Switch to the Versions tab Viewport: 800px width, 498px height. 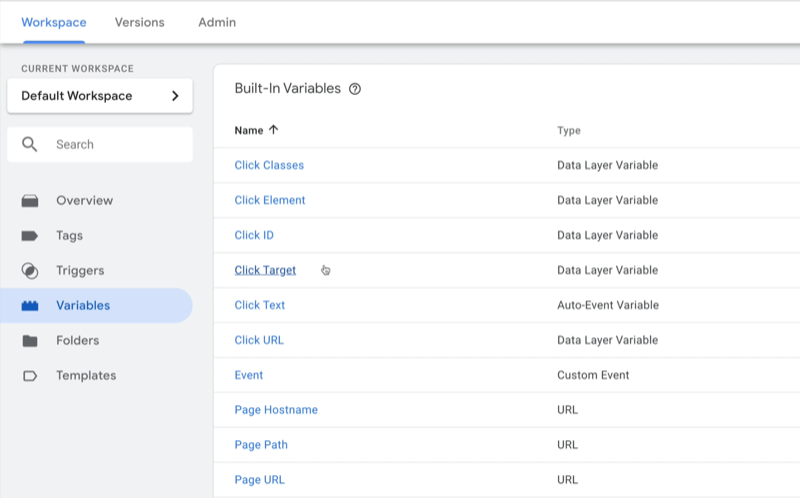tap(139, 22)
